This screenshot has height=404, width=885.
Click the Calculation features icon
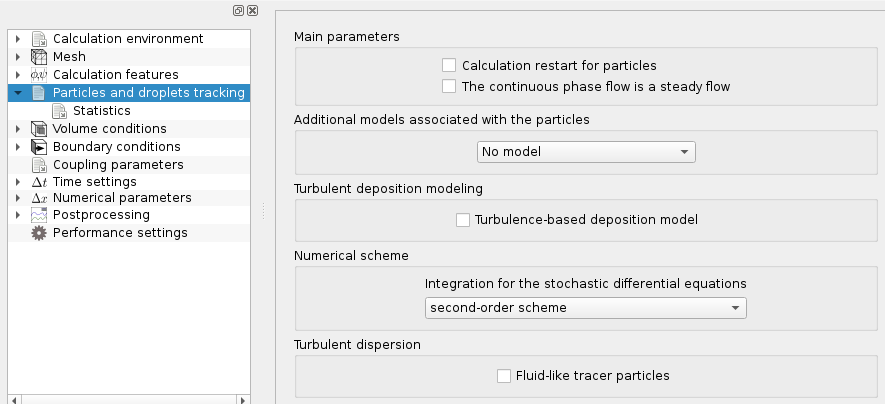[39, 75]
